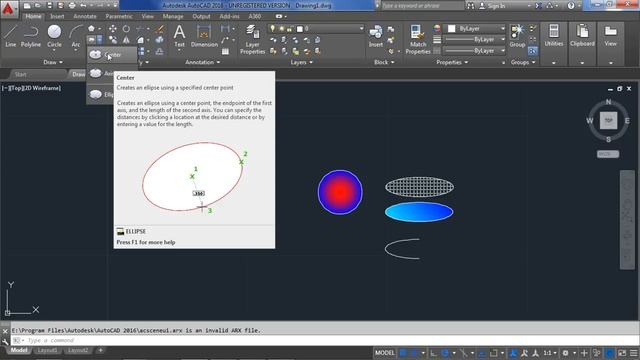The width and height of the screenshot is (640, 360).
Task: Open the Home ribbon tab
Action: (x=33, y=17)
